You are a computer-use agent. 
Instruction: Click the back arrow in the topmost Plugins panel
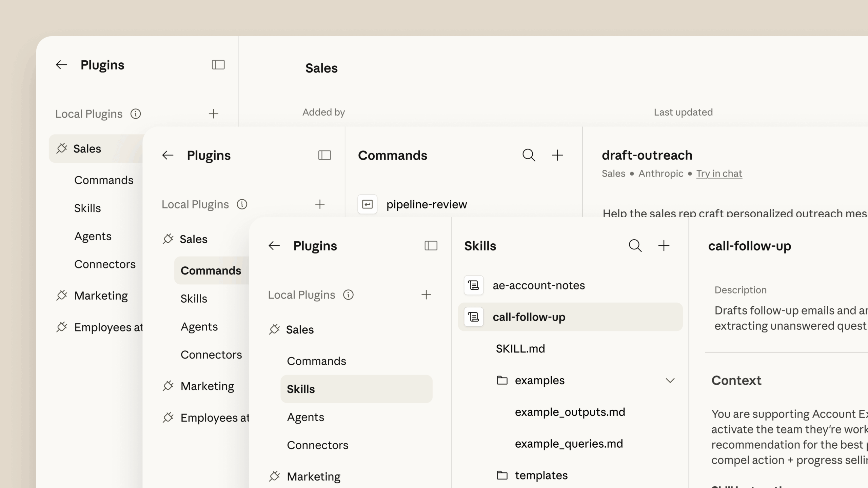coord(61,64)
